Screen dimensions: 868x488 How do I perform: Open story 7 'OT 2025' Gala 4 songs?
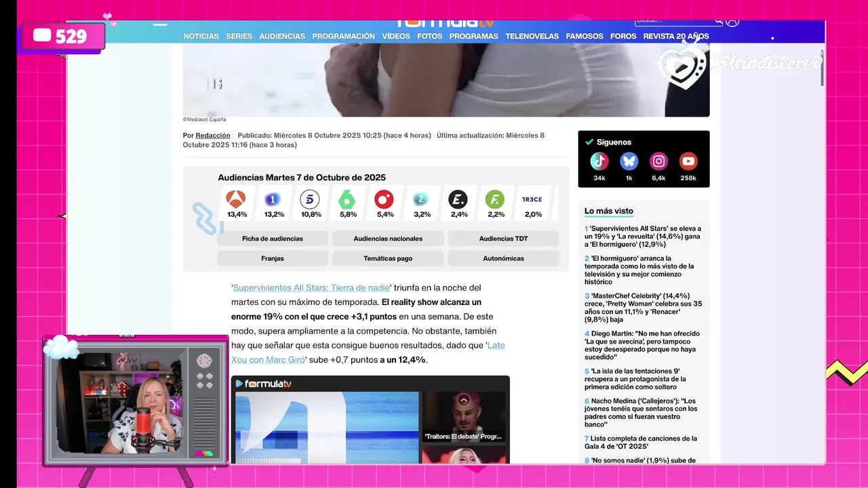[641, 443]
